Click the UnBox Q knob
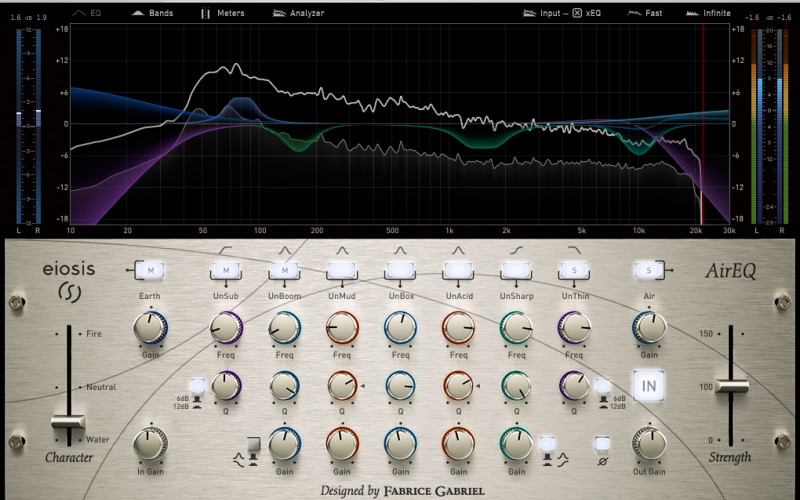Viewport: 800px width, 500px height. 400,386
